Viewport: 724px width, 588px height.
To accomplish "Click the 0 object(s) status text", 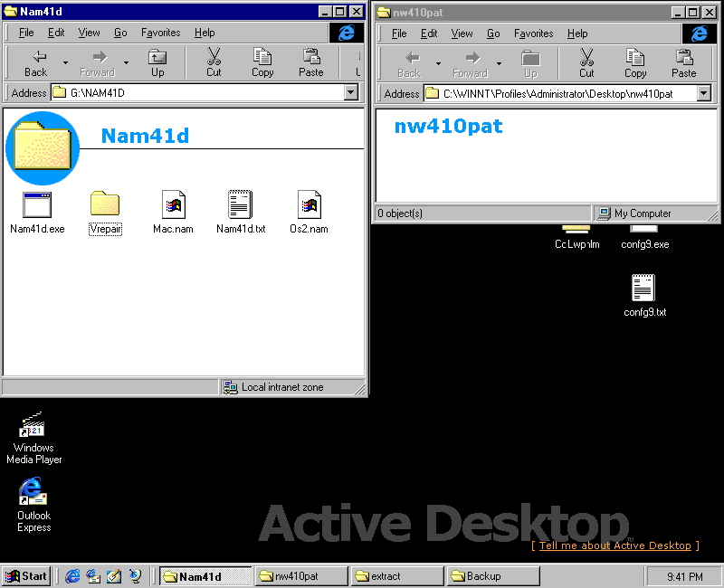I will click(400, 213).
